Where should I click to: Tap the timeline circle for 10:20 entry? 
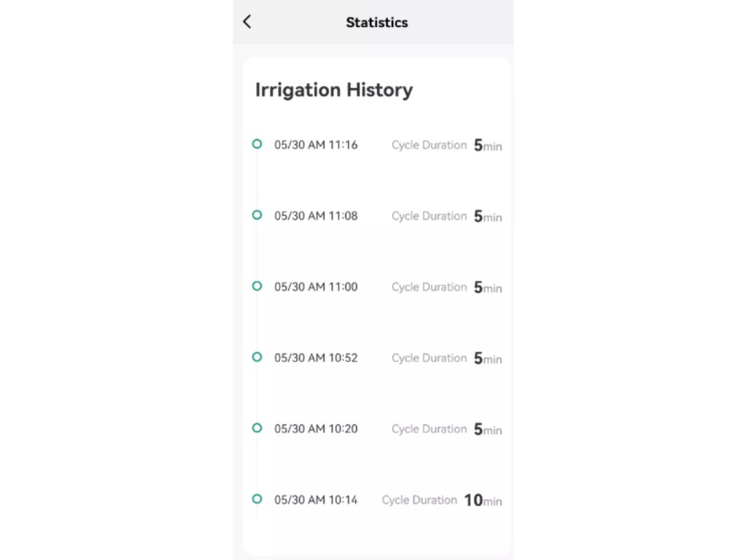[x=257, y=428]
